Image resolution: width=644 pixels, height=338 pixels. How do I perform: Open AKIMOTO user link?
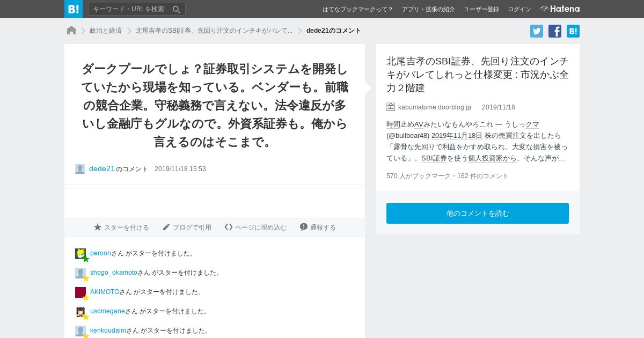pos(105,292)
